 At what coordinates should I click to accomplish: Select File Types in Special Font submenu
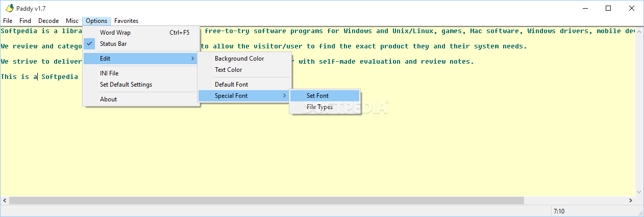click(x=325, y=107)
